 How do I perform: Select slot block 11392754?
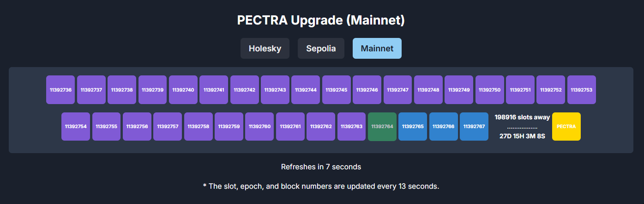(x=76, y=126)
